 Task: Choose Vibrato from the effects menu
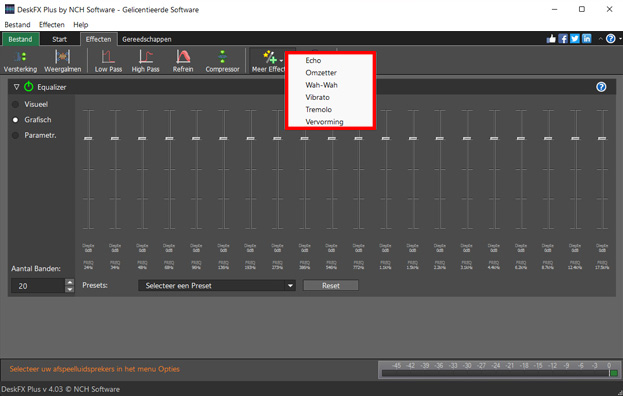click(x=317, y=97)
